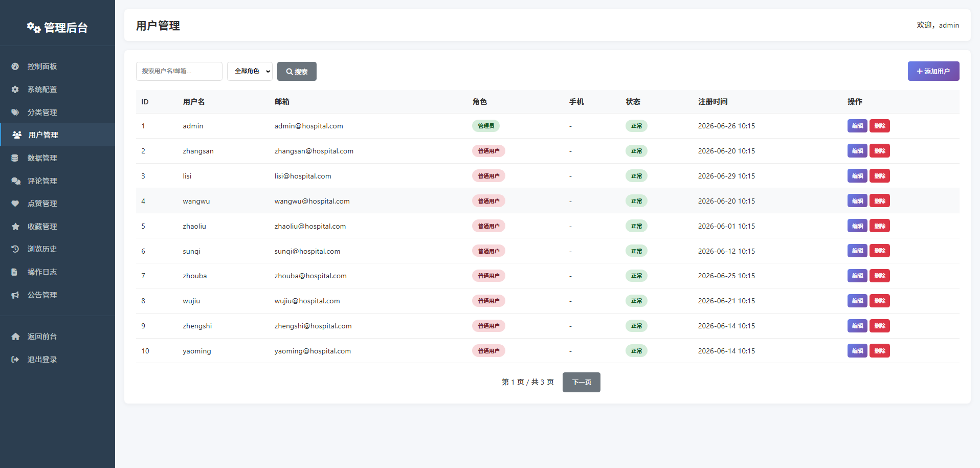
Task: Edit user zhengshi
Action: (x=857, y=326)
